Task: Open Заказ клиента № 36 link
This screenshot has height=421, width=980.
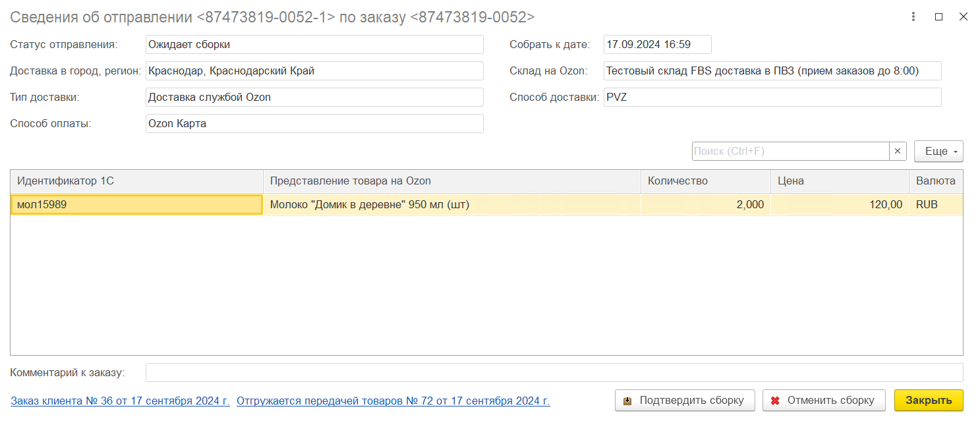Action: coord(120,401)
